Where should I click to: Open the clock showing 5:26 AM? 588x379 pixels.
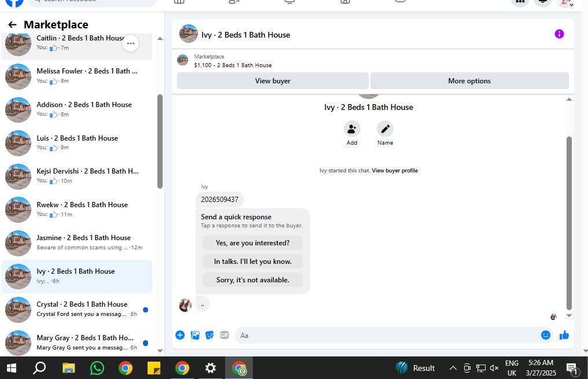(x=541, y=368)
